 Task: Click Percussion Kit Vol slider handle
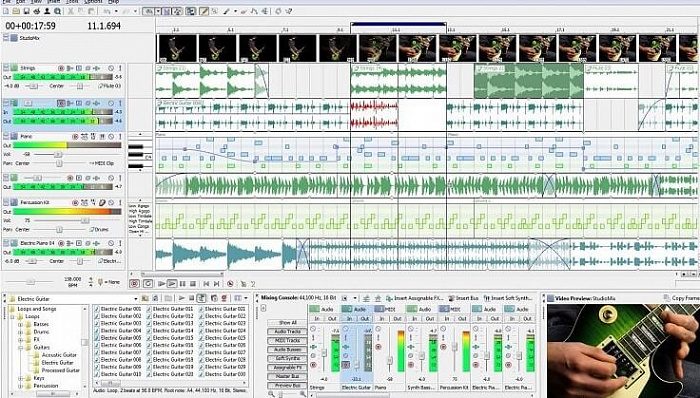[x=85, y=220]
